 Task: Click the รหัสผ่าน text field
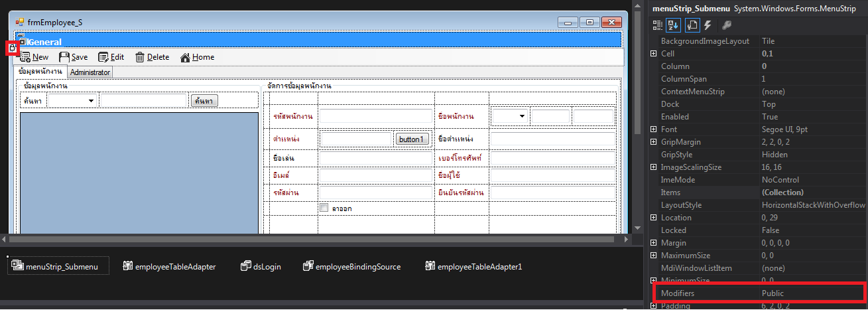pos(376,193)
